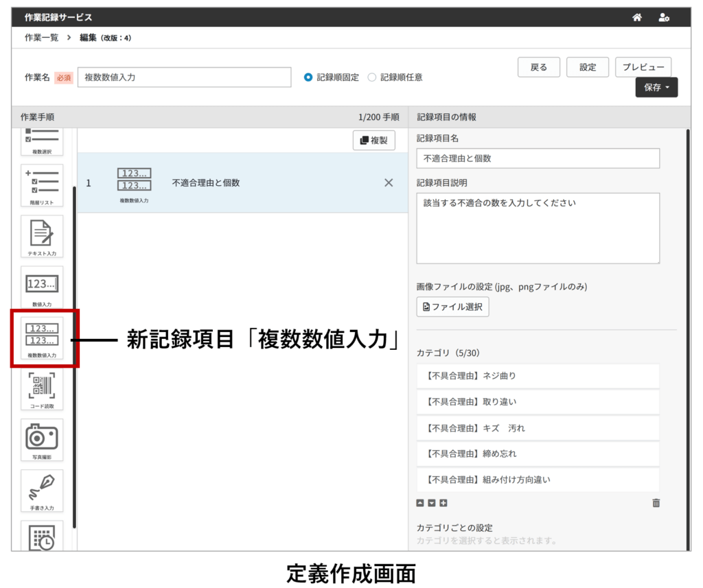
Task: Remove step 1 with X icon
Action: pyautogui.click(x=389, y=183)
